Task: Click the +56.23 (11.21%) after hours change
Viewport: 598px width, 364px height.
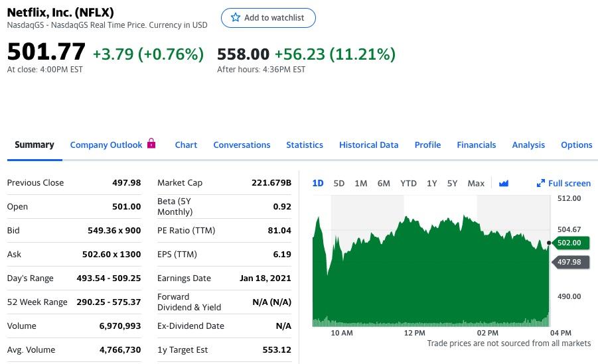Action: (x=335, y=54)
